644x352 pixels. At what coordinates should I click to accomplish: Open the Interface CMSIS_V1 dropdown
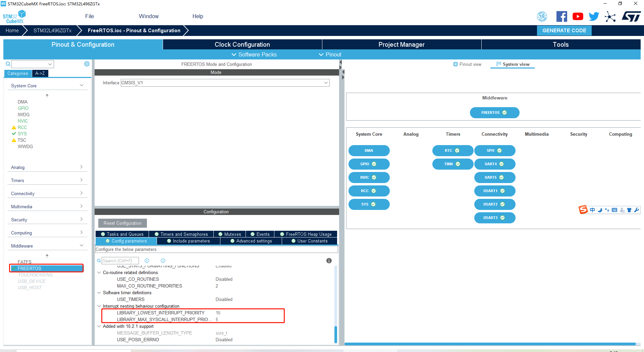pos(225,83)
